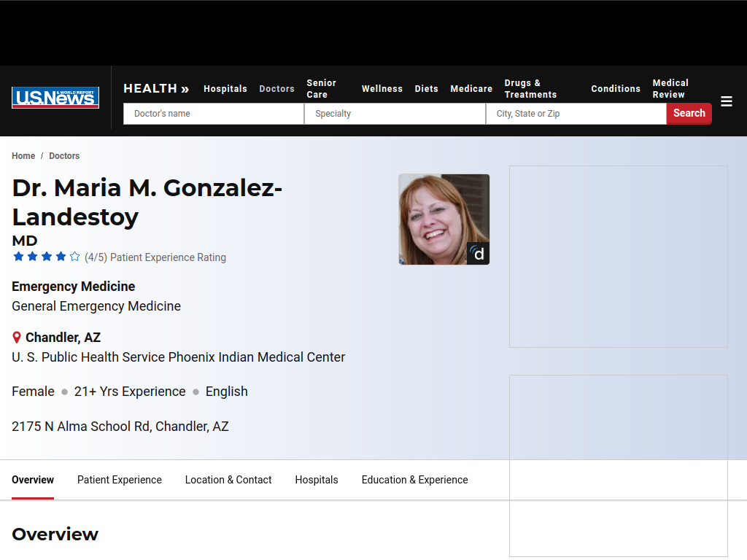
Task: Click the patient experience star rating
Action: pyautogui.click(x=47, y=257)
